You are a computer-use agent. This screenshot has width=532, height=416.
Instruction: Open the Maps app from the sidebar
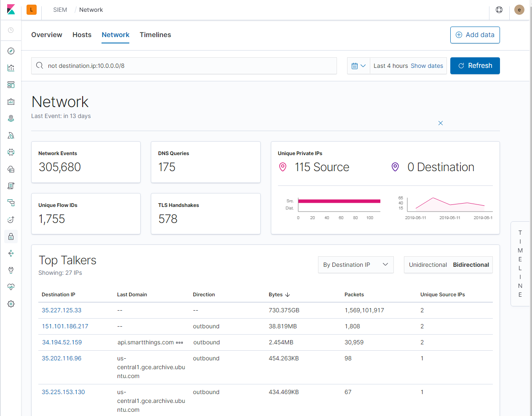tap(11, 118)
